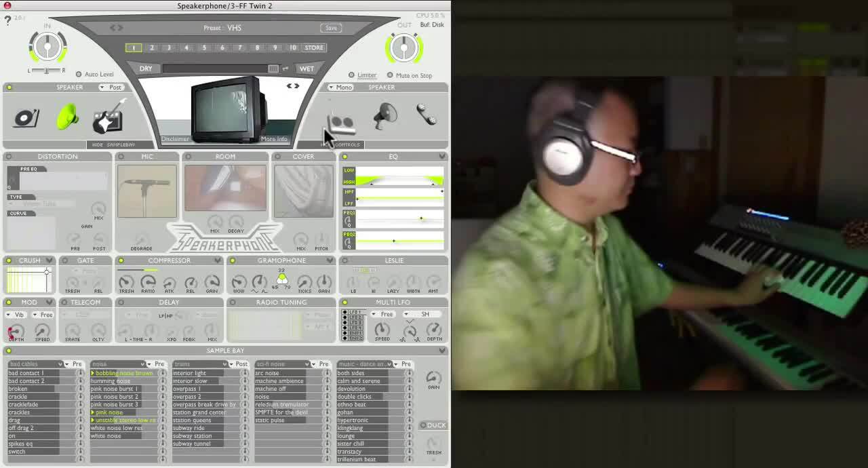The image size is (868, 468).
Task: Select preset slot 7
Action: click(239, 47)
